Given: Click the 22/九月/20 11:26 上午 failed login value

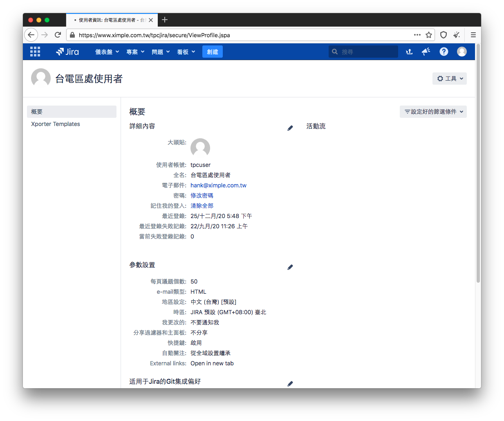Looking at the screenshot, I should [219, 226].
